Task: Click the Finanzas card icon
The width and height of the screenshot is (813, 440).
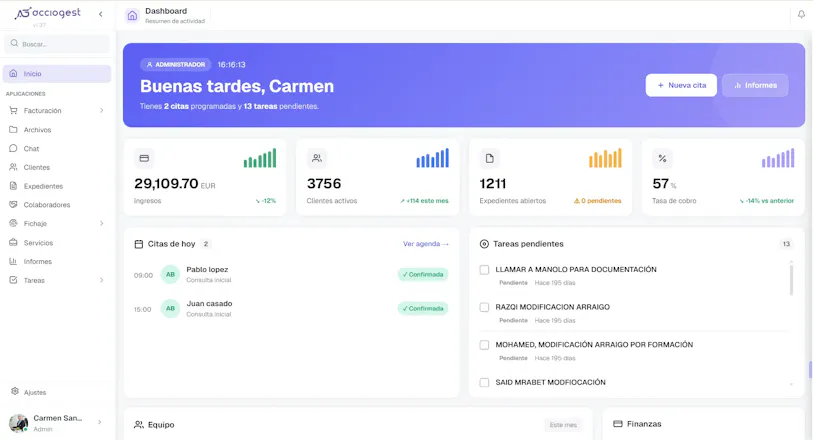Action: click(618, 423)
